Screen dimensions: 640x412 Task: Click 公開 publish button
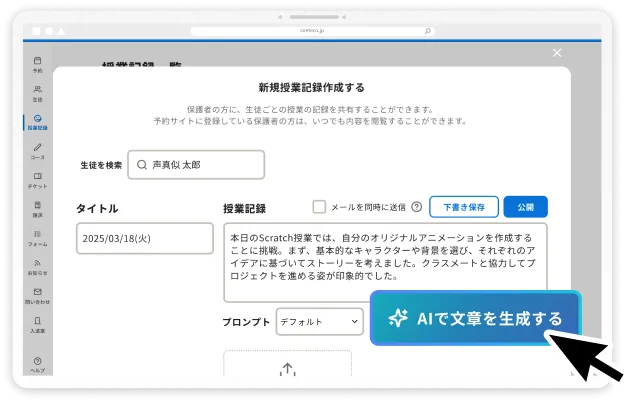pos(525,207)
